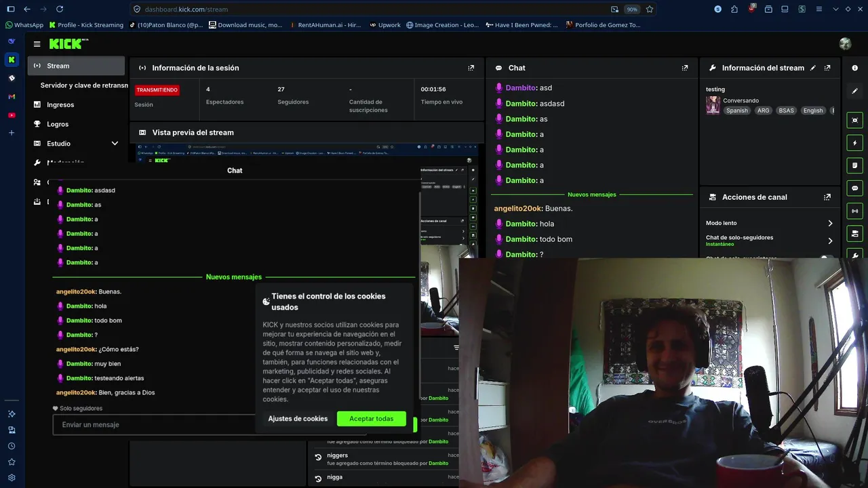Click the info icon in right sidebar
The image size is (868, 488).
click(x=854, y=68)
